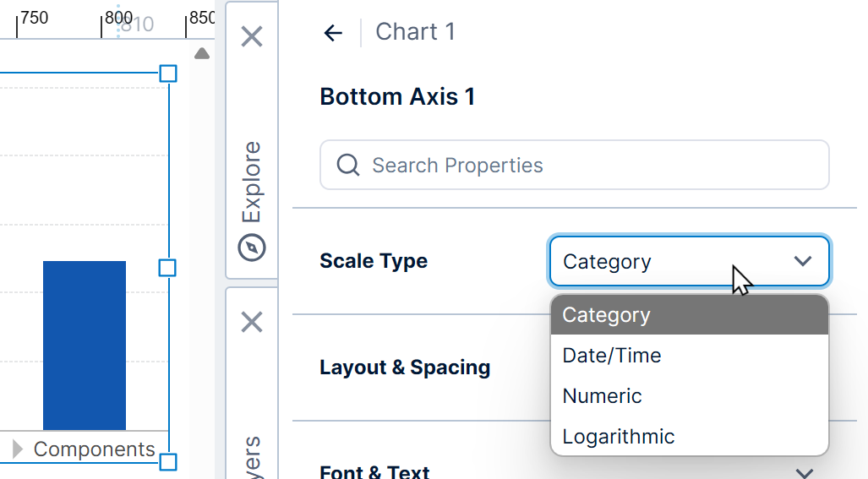
Task: Click the top-right chart resize handle
Action: point(168,73)
